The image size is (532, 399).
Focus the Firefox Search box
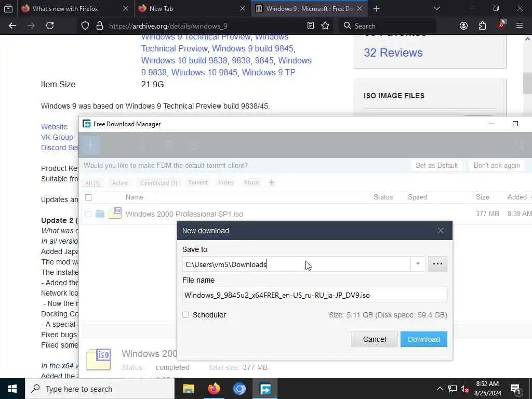point(388,26)
